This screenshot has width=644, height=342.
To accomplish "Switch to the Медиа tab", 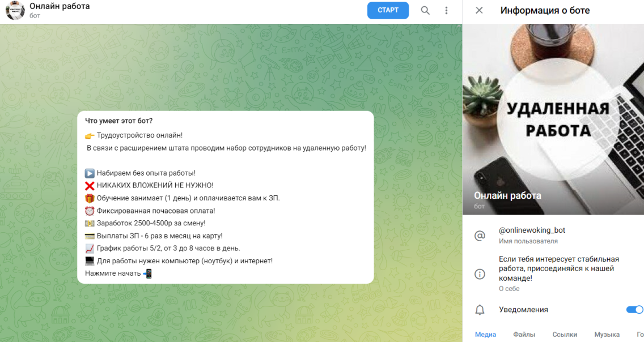I will point(485,335).
